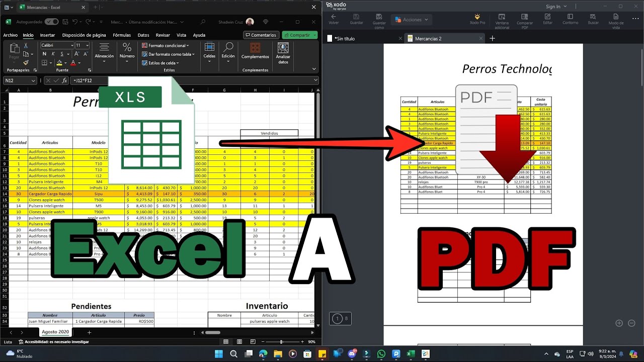The height and width of the screenshot is (362, 644).
Task: Undo the last action in Excel
Action: click(75, 22)
